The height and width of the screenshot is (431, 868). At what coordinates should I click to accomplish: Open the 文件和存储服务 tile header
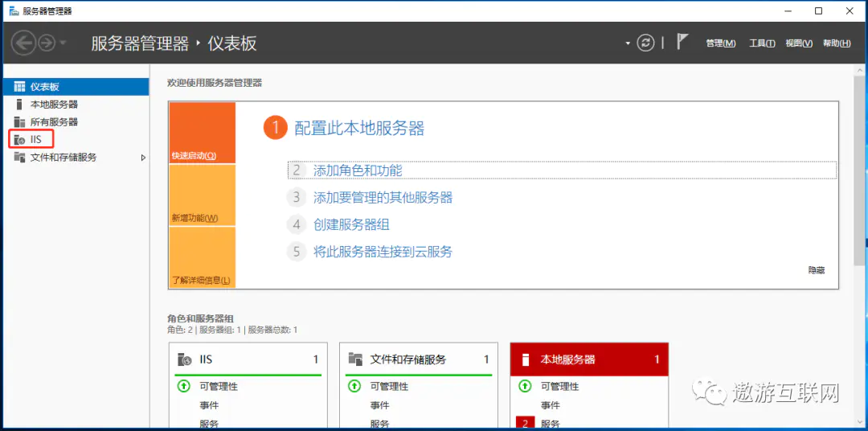coord(418,359)
